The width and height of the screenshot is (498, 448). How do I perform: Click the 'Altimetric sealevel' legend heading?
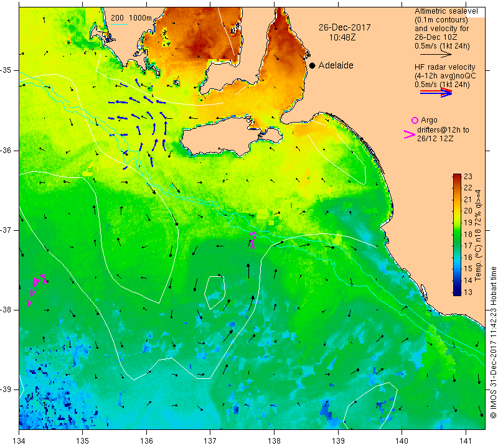click(446, 11)
